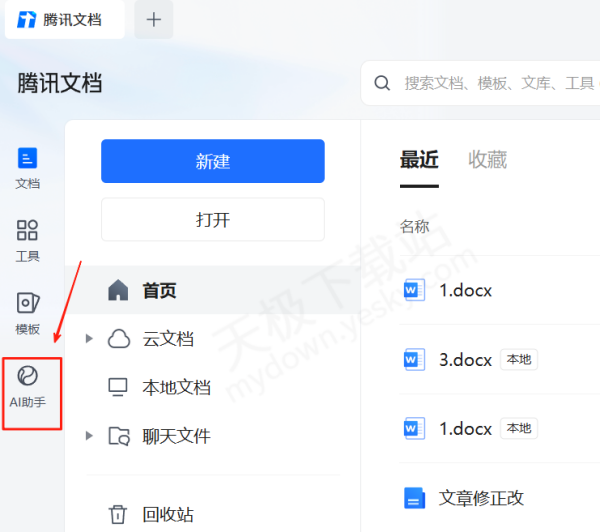Click the Word icon of 3.docx

414,359
